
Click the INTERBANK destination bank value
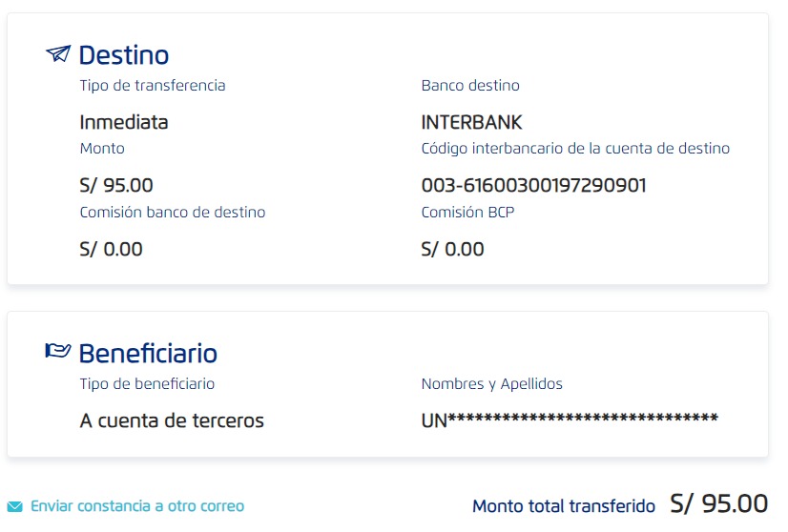click(x=471, y=122)
